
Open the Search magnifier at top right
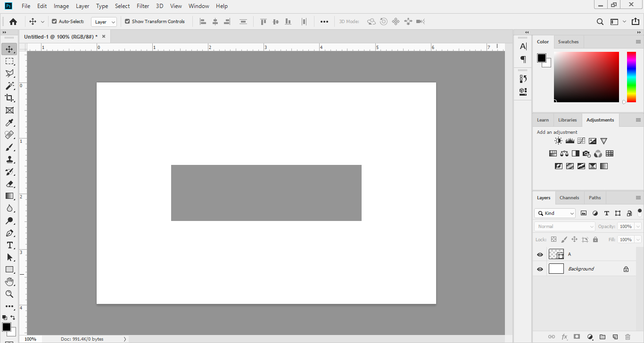coord(600,21)
